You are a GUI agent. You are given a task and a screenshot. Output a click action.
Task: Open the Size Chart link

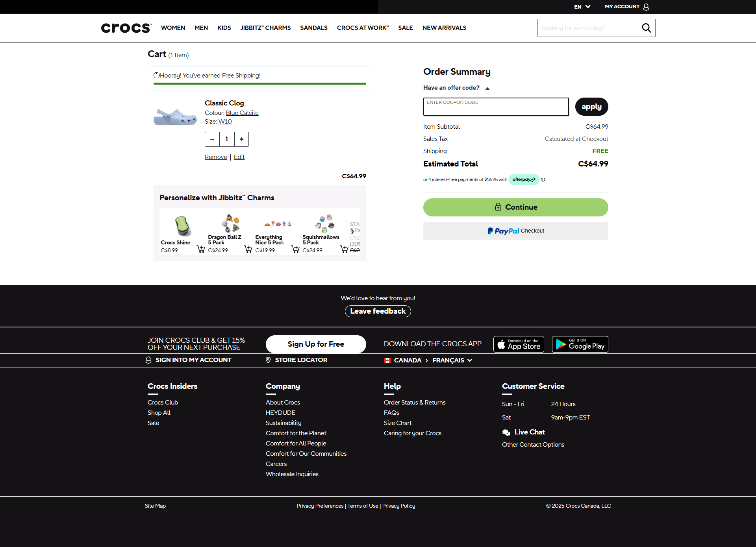click(398, 423)
